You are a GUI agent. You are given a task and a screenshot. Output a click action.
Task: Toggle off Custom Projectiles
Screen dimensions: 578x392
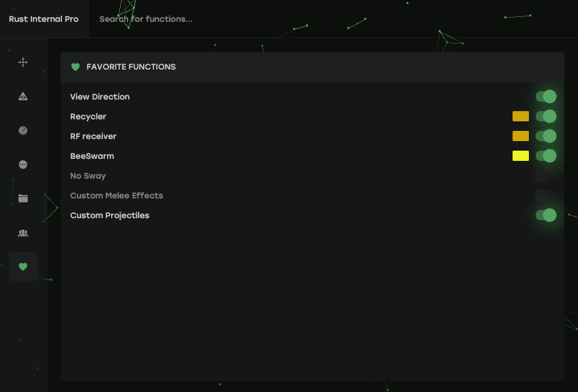pos(546,215)
